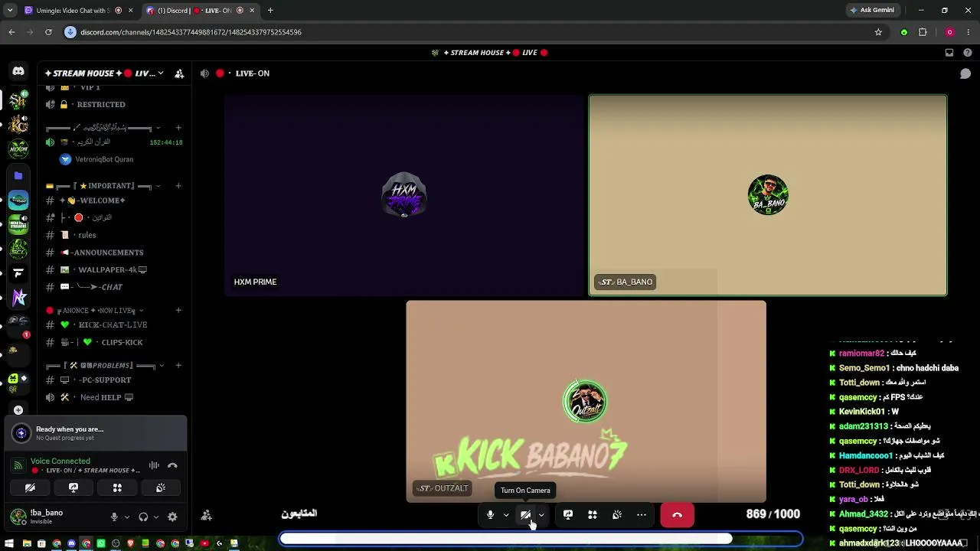Image resolution: width=980 pixels, height=551 pixels.
Task: Open the ANNOUNCEMENTS channel
Action: (113, 253)
